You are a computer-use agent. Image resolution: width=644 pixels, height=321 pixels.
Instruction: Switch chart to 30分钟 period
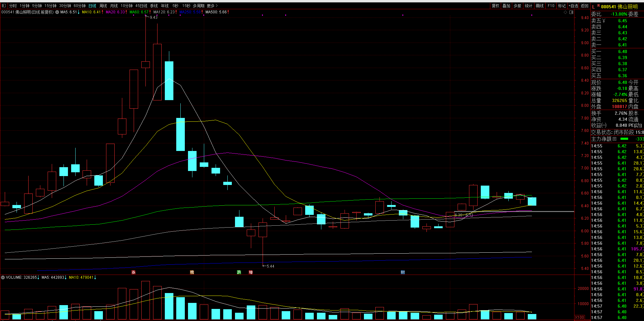pyautogui.click(x=65, y=6)
